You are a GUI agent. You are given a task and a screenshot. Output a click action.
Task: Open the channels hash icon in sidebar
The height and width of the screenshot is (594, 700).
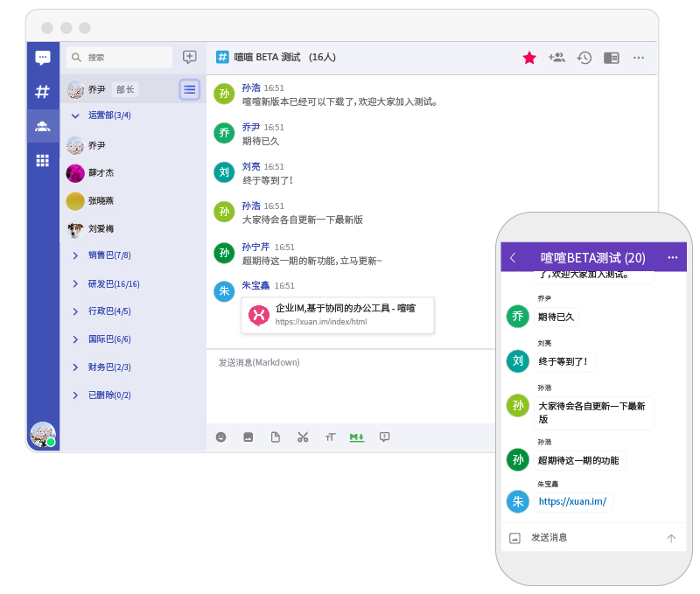pos(42,92)
